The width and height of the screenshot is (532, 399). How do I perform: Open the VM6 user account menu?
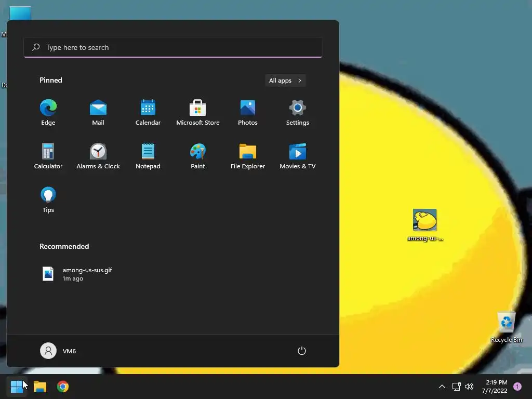58,351
